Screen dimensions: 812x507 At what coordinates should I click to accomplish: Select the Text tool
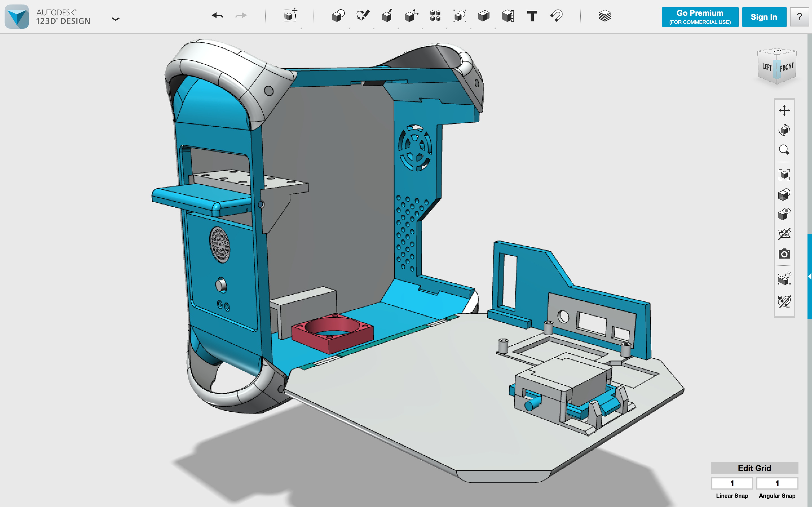[532, 16]
